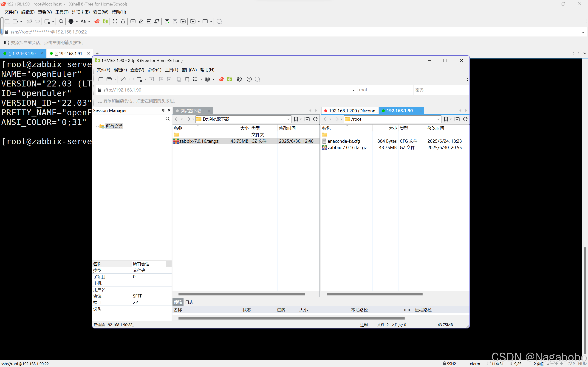
Task: Pin the Session Manager panel
Action: [163, 110]
